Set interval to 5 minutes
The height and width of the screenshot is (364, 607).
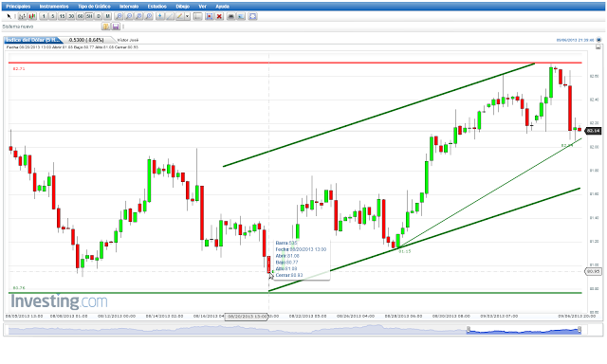click(53, 16)
